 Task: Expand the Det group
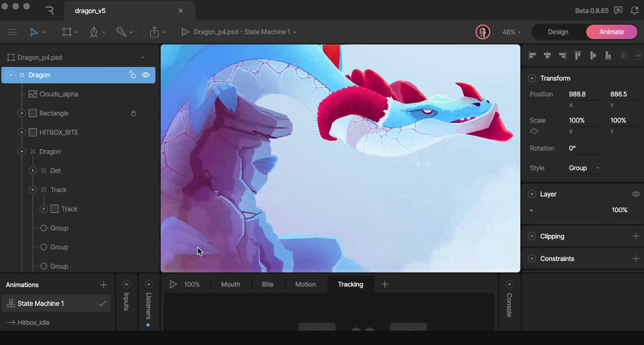pos(33,171)
